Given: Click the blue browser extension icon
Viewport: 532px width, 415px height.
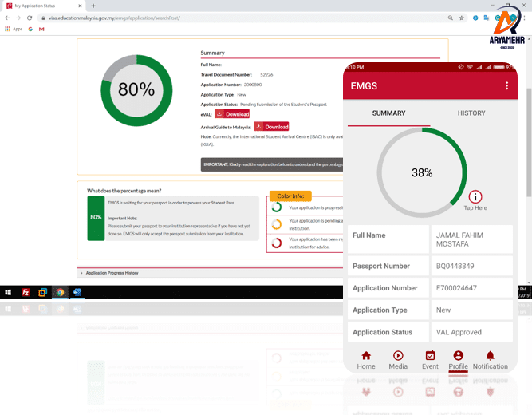Looking at the screenshot, I should pyautogui.click(x=475, y=18).
